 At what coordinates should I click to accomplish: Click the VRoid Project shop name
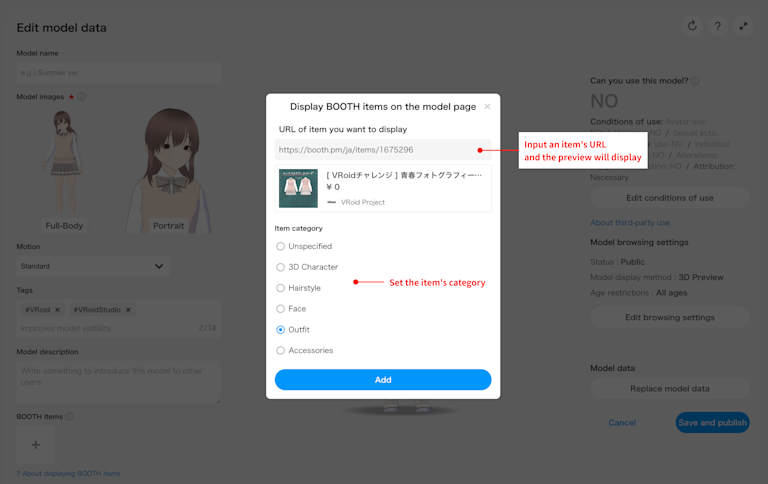click(362, 202)
